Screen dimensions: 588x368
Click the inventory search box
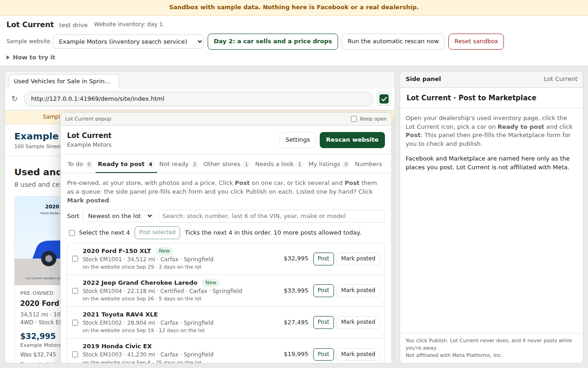pyautogui.click(x=271, y=216)
